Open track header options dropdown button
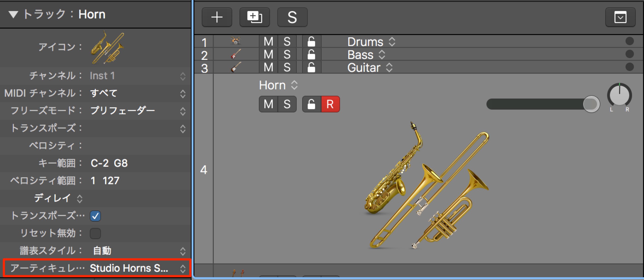 (x=620, y=17)
